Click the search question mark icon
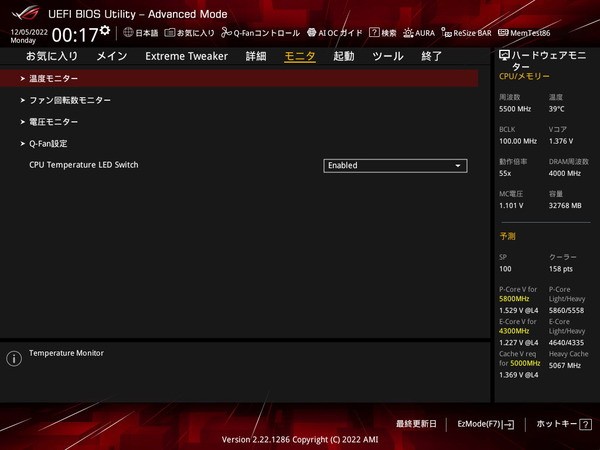Viewport: 600px width, 450px height. pyautogui.click(x=374, y=33)
